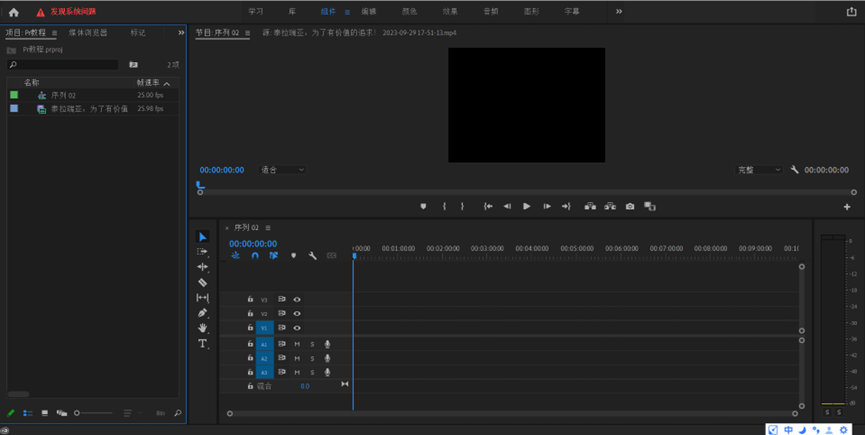This screenshot has width=865, height=435.
Task: Open the 适合 zoom level dropdown
Action: (x=283, y=170)
